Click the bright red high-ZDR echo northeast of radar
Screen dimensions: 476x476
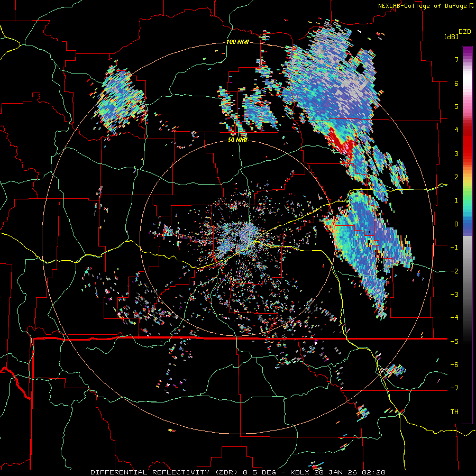point(342,143)
